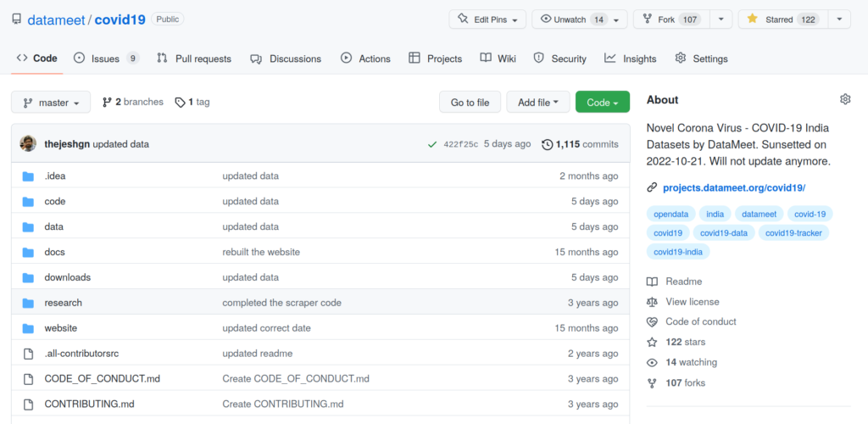Click the repository icon beside datameet
This screenshot has width=868, height=424.
click(x=17, y=20)
